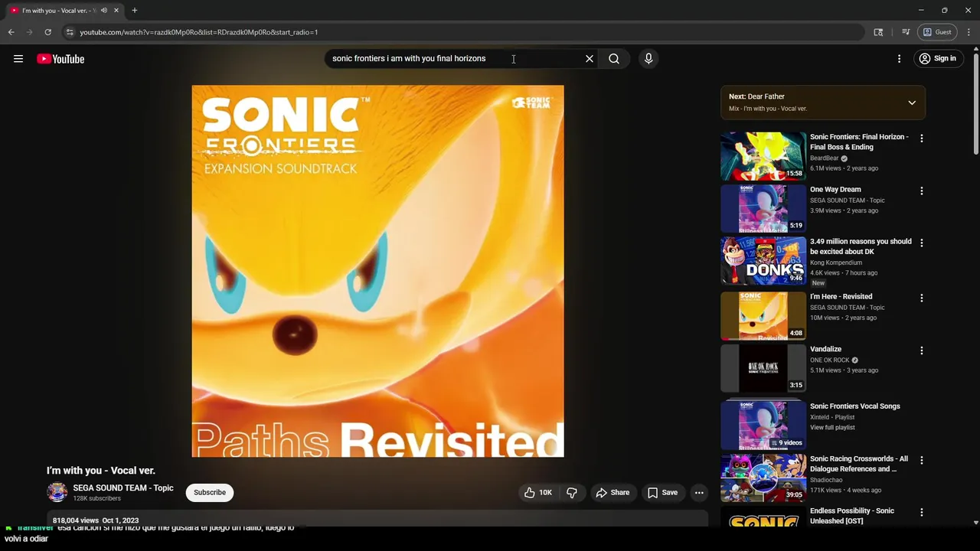Click the Sign in button
Image resolution: width=980 pixels, height=551 pixels.
937,59
